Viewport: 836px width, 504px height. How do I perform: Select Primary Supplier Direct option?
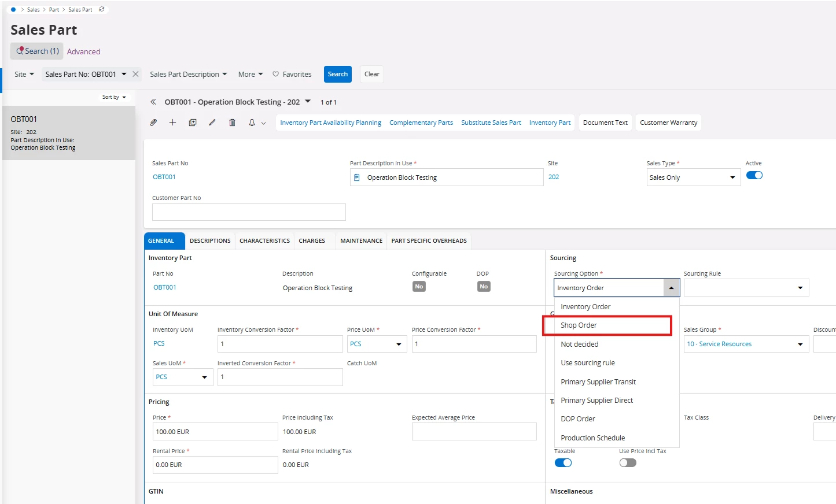[617, 401]
